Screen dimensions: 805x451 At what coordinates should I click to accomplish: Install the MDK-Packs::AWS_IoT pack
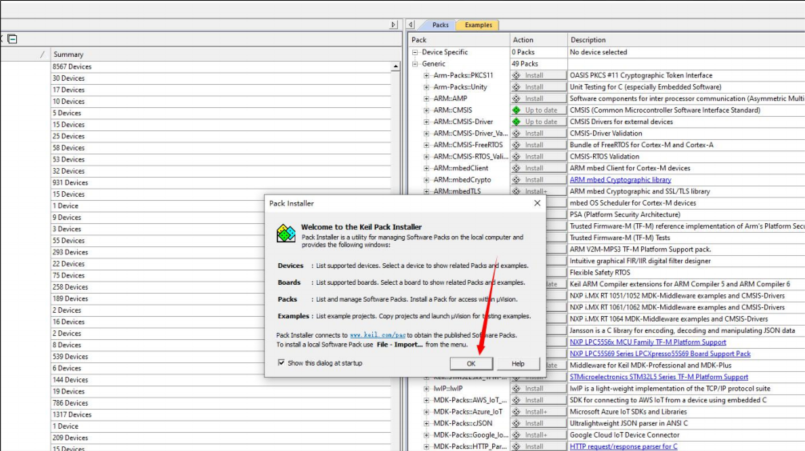click(539, 400)
